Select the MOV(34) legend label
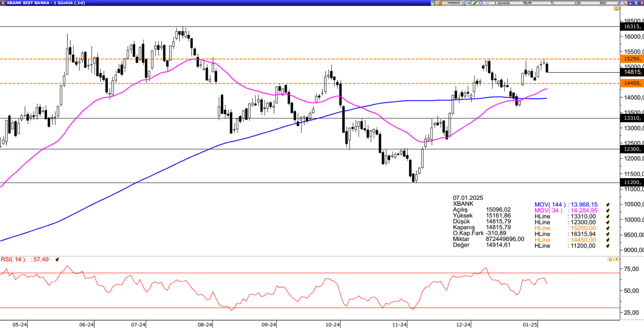 [x=548, y=211]
